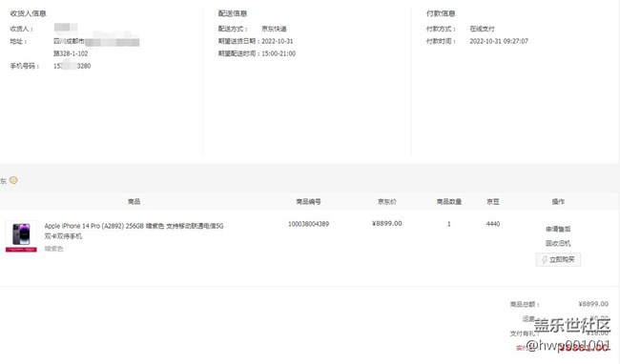Image resolution: width=620 pixels, height=364 pixels.
Task: Click the 付款信息 section heading
Action: coord(441,13)
